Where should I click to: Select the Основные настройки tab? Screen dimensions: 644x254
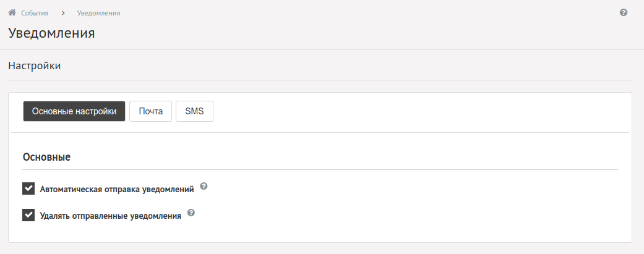pyautogui.click(x=74, y=111)
